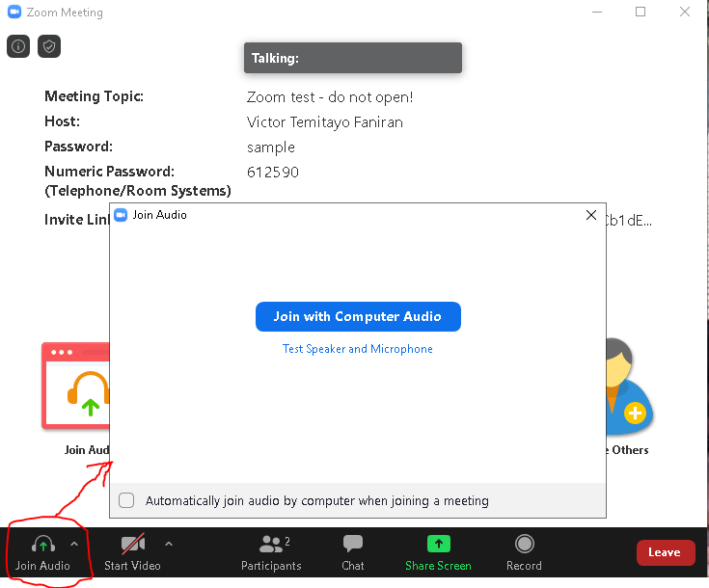The image size is (709, 588).
Task: Enable automatically join audio by computer checkbox
Action: click(x=126, y=500)
